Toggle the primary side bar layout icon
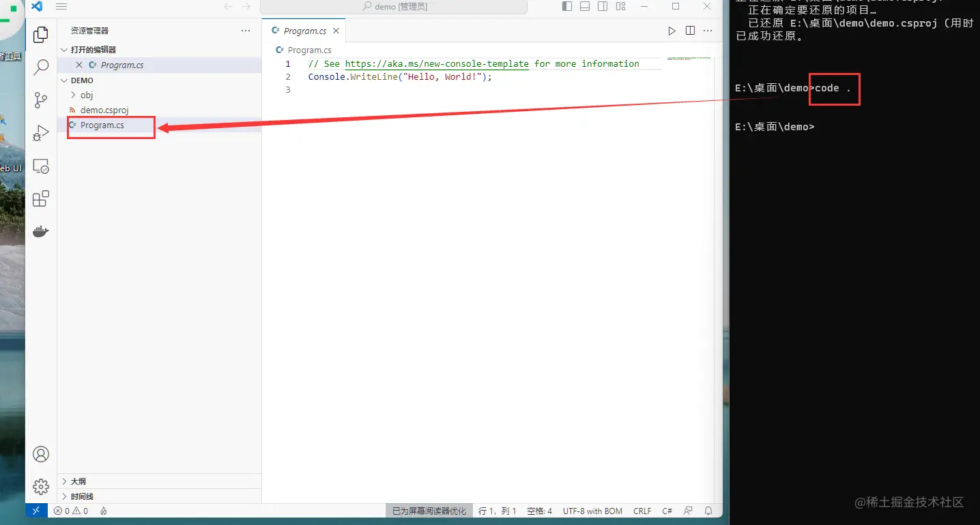This screenshot has height=525, width=980. coord(567,7)
